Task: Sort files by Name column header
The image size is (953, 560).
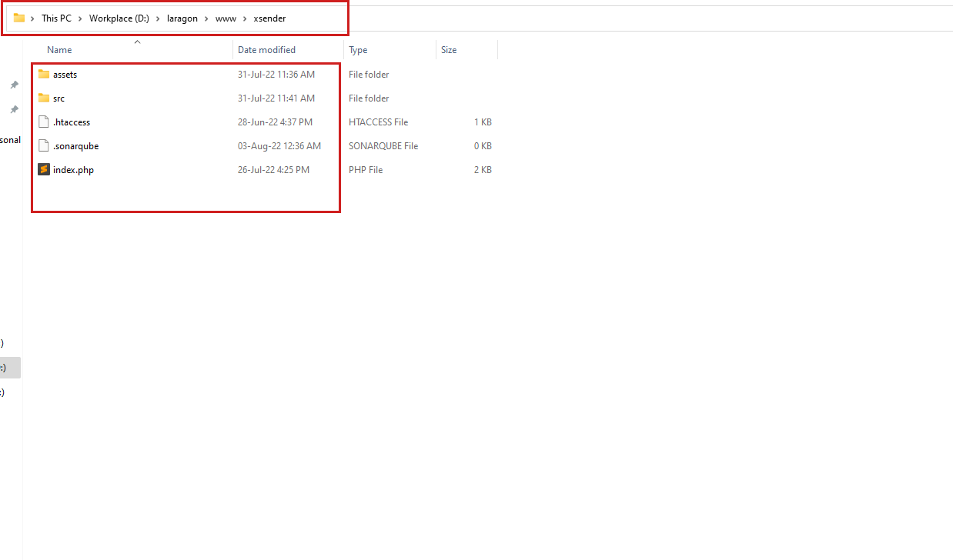Action: point(59,50)
